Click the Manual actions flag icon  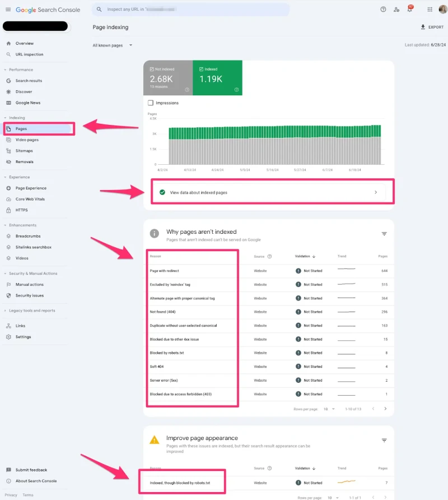click(8, 284)
